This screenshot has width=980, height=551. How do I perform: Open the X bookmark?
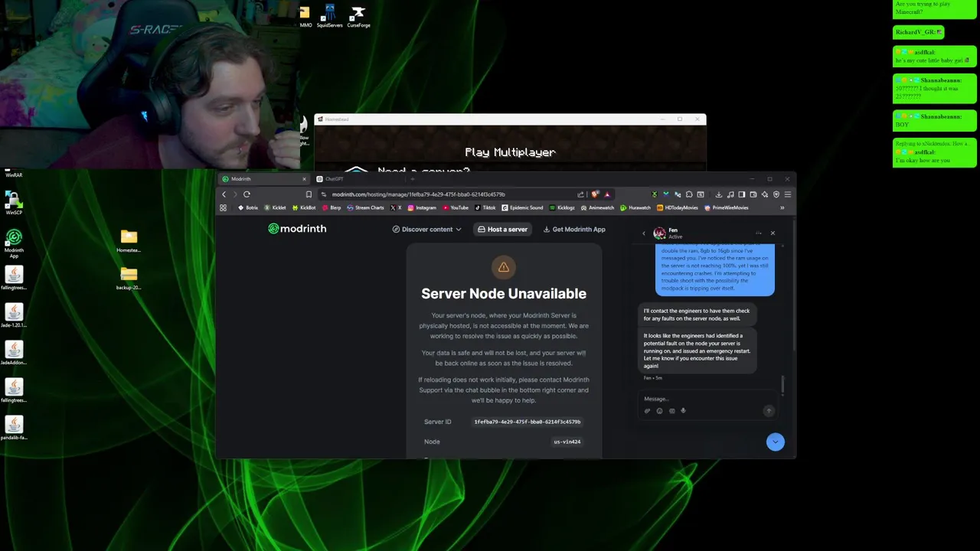[395, 207]
